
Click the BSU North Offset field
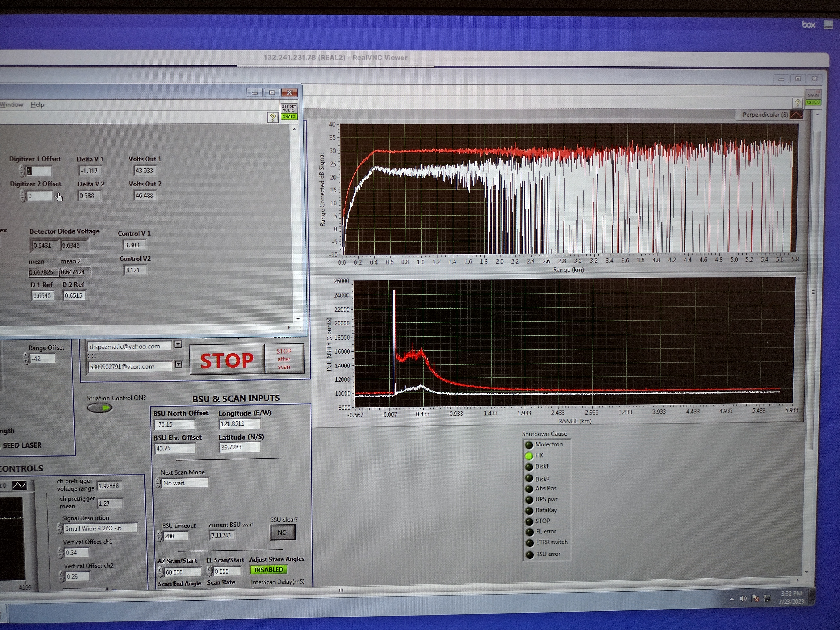coord(174,424)
